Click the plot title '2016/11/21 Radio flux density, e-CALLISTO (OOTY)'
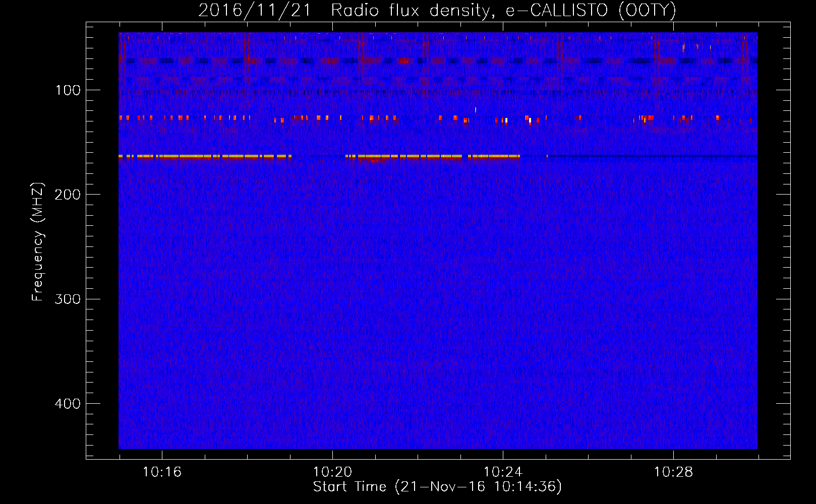This screenshot has width=816, height=504. point(437,10)
